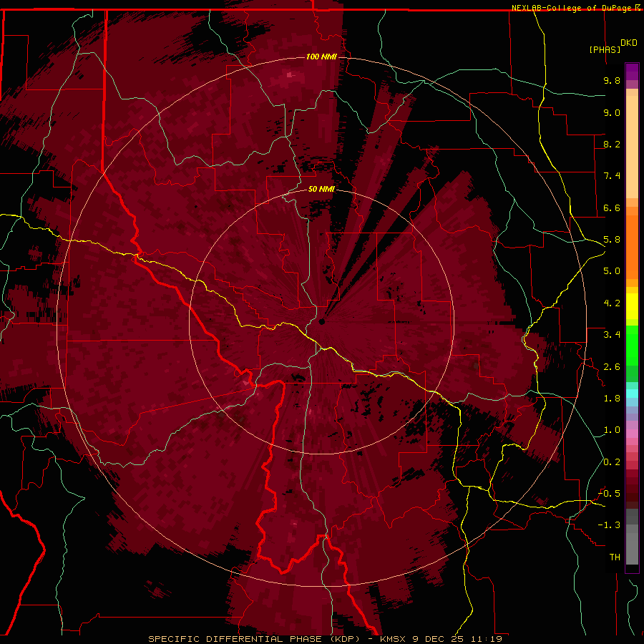Click the cyan segment of color bar

coord(632,393)
